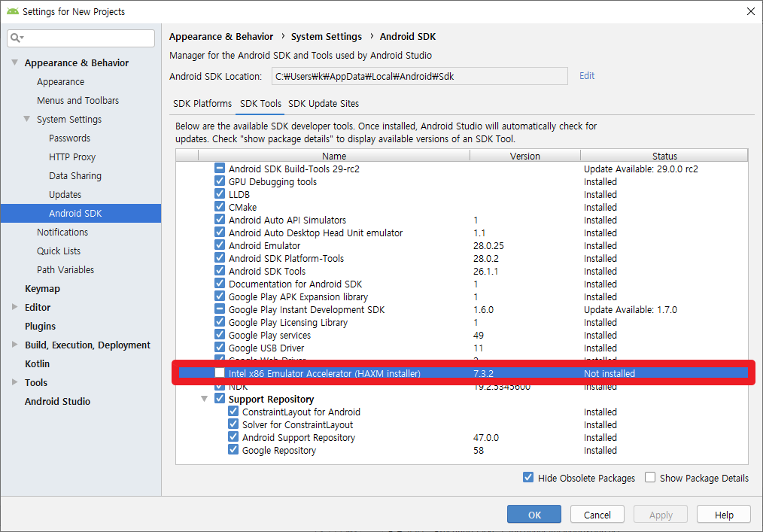The width and height of the screenshot is (763, 532).
Task: Select Android Studio settings entry
Action: [x=57, y=402]
